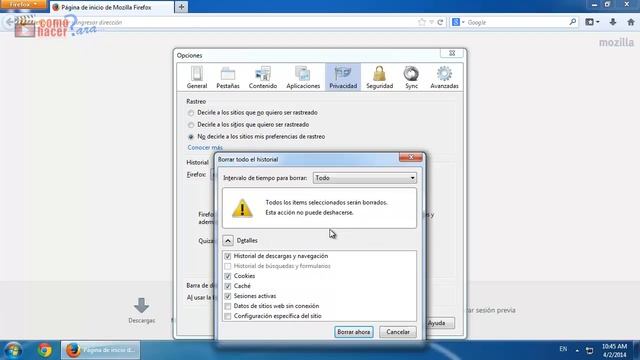Go to the home page icon
The width and height of the screenshot is (640, 360).
point(631,22)
